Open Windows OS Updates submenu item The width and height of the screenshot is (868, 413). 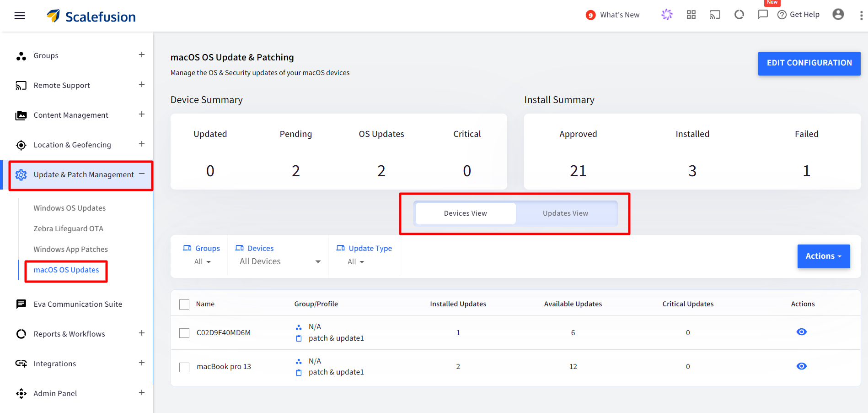[70, 208]
